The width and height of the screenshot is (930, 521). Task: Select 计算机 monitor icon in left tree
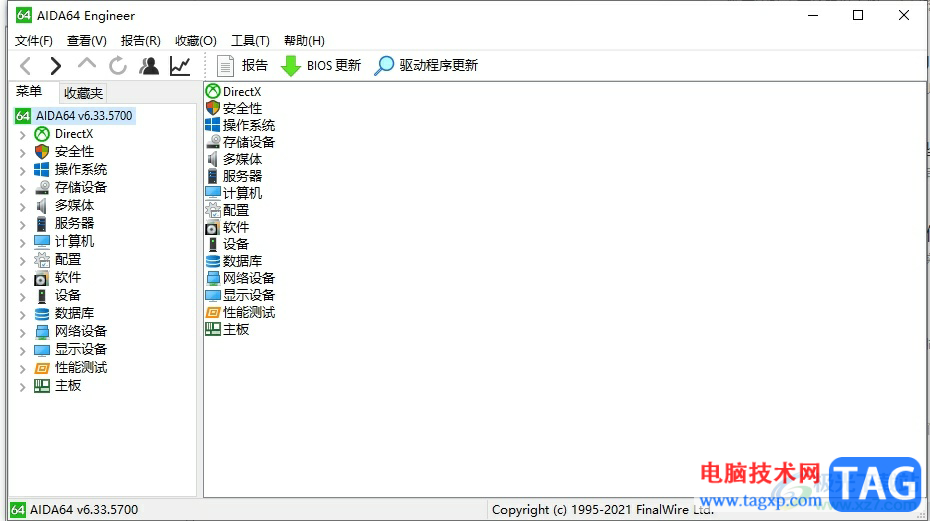tap(42, 242)
